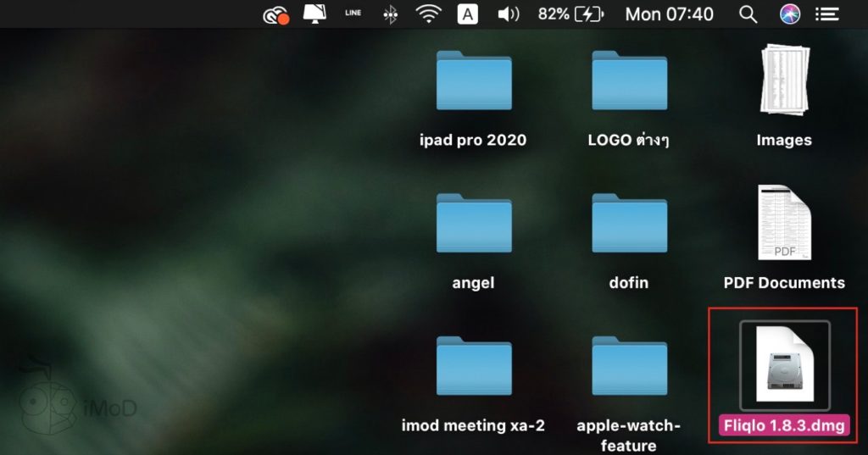Switch input source via the A icon
The height and width of the screenshot is (455, 868).
(x=467, y=14)
